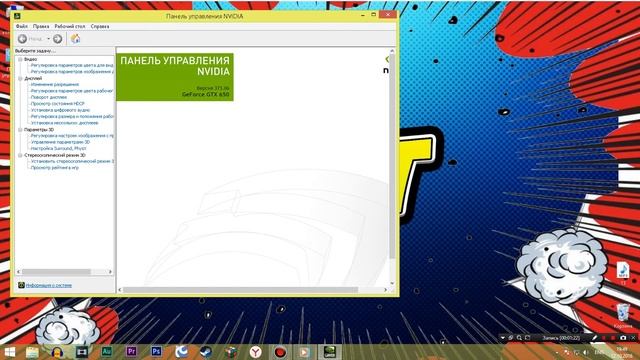Open File Explorer from the taskbar

point(32,352)
